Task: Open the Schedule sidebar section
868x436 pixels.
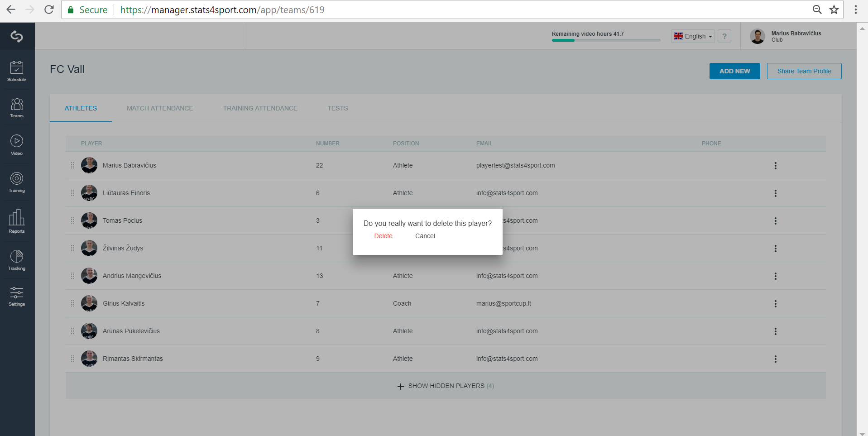Action: pos(17,71)
